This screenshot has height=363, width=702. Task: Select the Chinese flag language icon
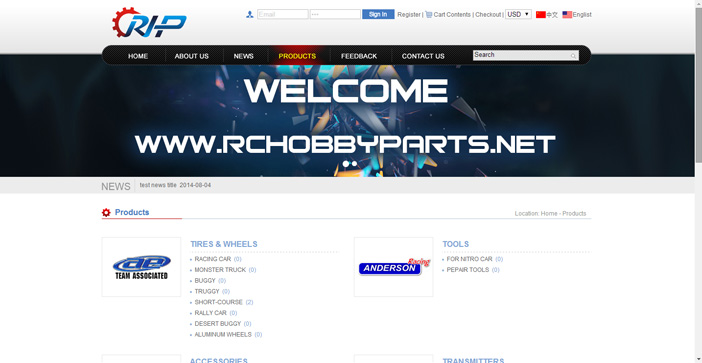click(x=541, y=14)
